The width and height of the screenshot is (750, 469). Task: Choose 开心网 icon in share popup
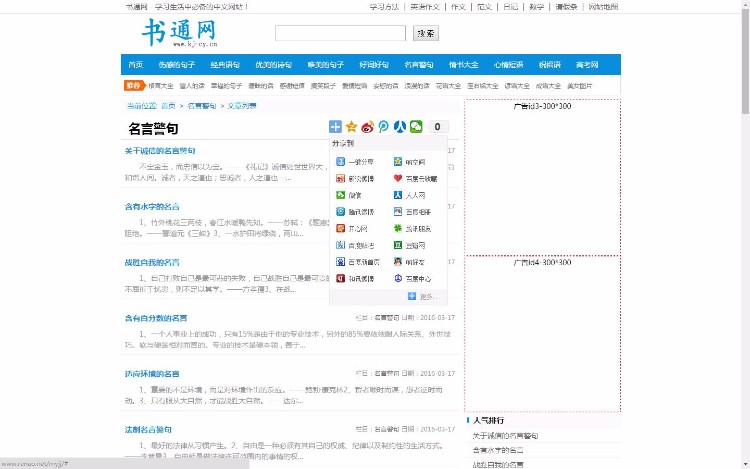point(341,229)
